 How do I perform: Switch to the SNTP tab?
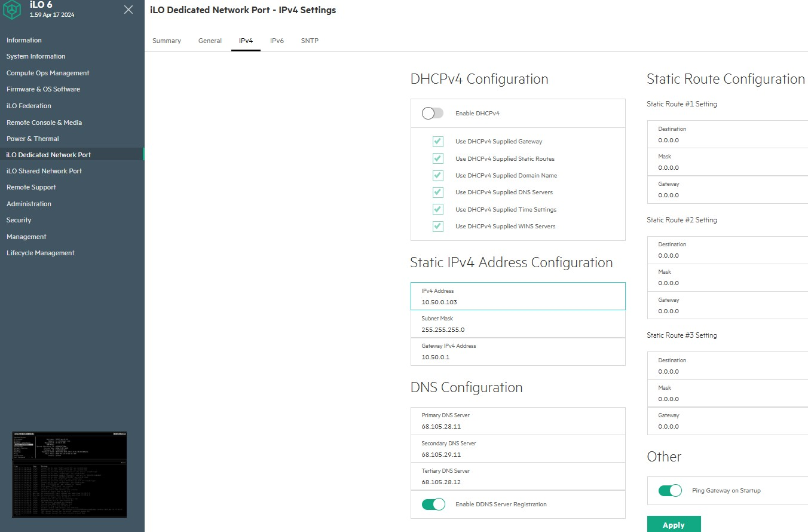pyautogui.click(x=310, y=41)
